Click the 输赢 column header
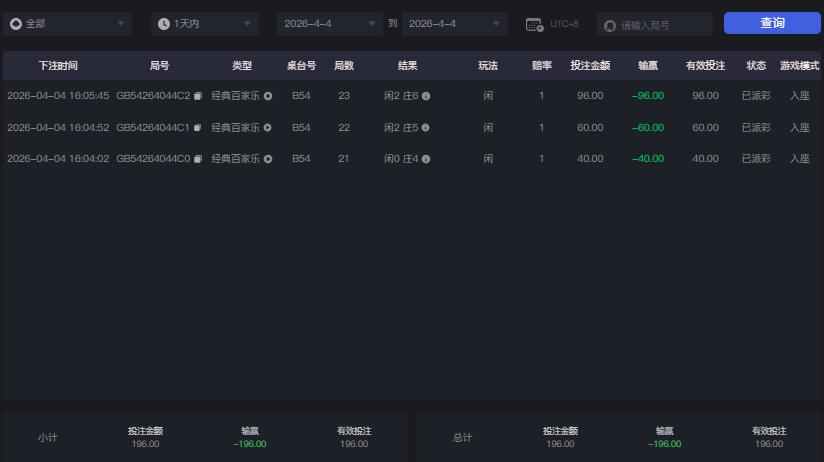 648,66
